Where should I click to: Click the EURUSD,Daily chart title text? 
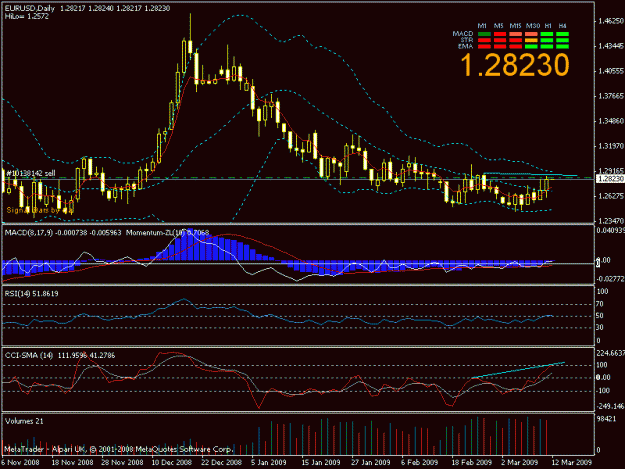pyautogui.click(x=31, y=8)
